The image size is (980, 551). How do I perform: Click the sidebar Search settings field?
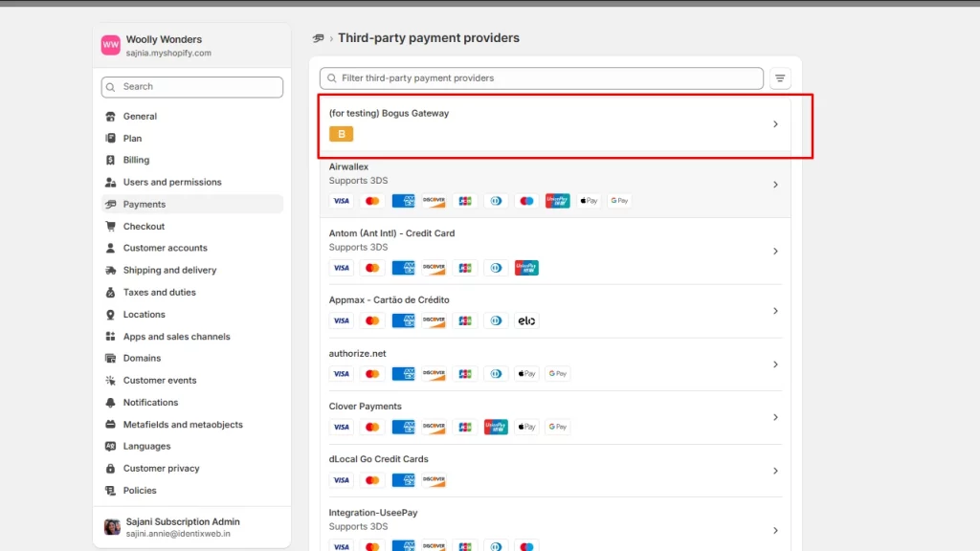(x=192, y=87)
